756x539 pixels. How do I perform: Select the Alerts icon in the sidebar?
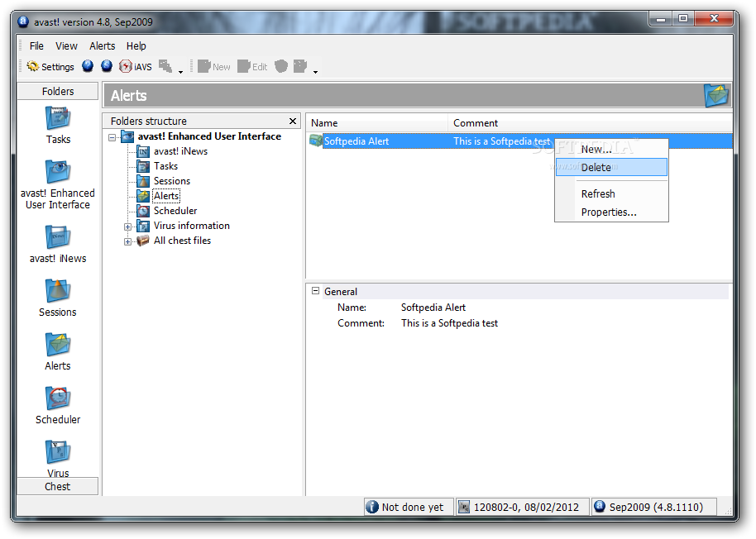click(x=58, y=351)
